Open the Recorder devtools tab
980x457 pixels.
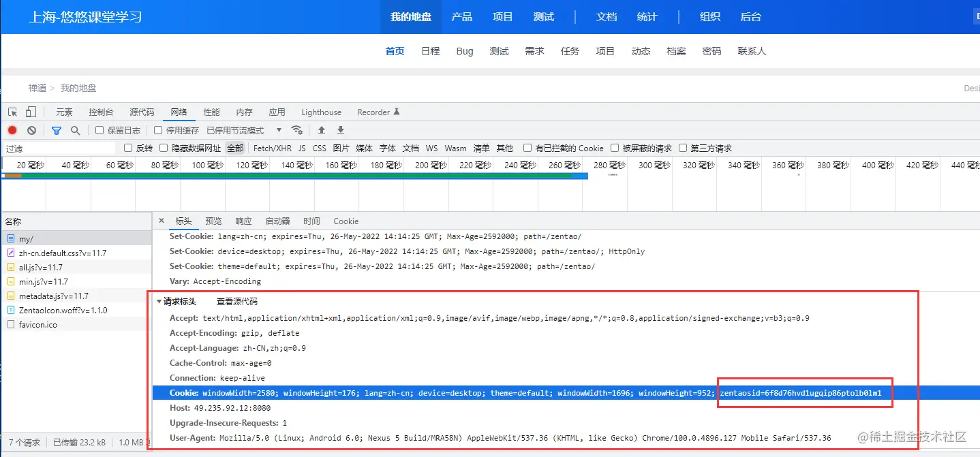378,112
